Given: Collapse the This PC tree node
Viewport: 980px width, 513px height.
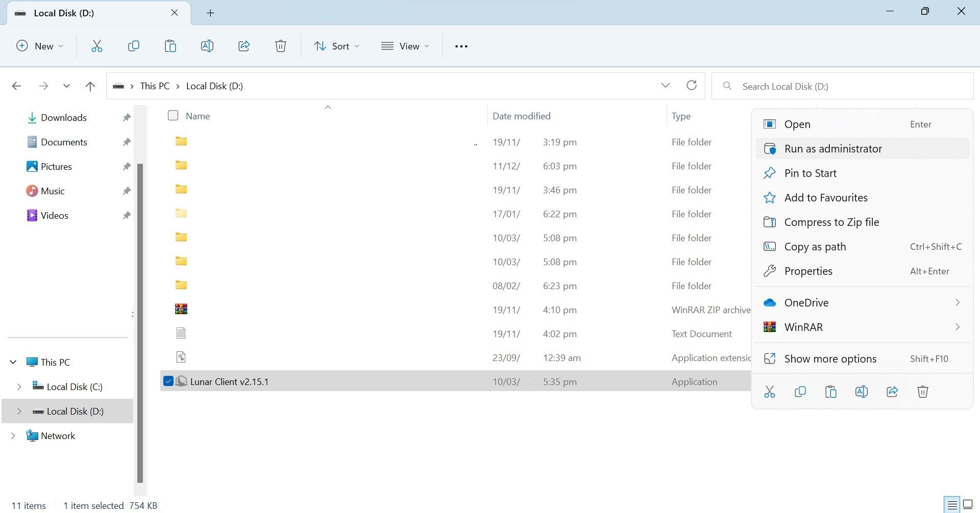Looking at the screenshot, I should click(x=13, y=362).
